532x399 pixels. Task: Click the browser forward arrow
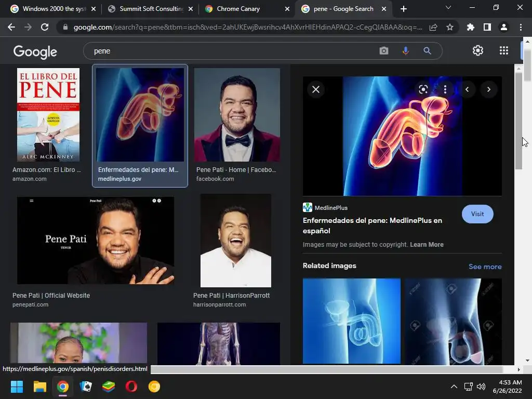tap(28, 27)
